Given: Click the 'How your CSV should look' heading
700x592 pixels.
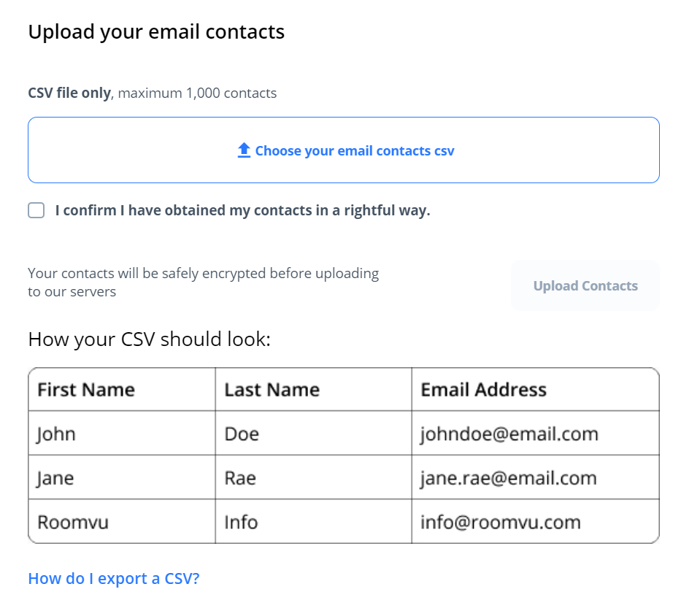Looking at the screenshot, I should (x=149, y=339).
